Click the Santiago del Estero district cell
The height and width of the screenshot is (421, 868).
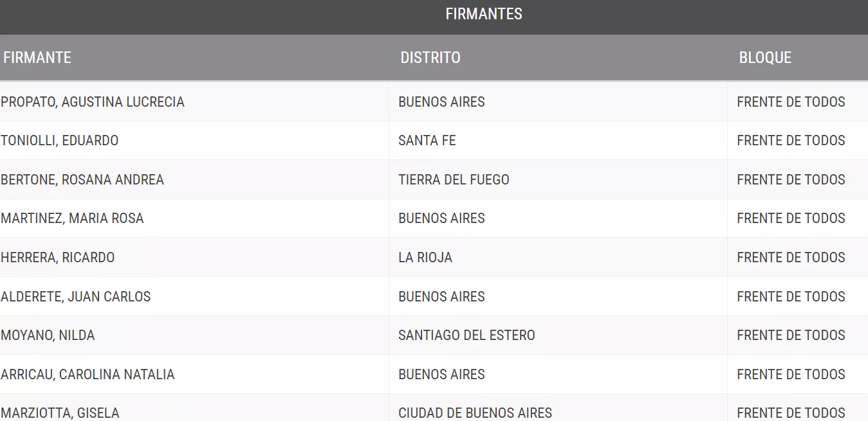466,335
